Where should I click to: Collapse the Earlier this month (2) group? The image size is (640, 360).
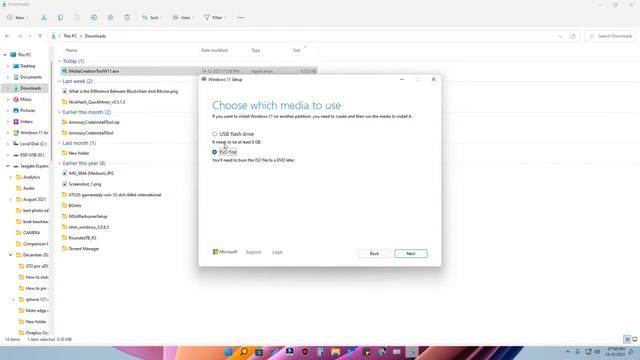click(x=60, y=112)
